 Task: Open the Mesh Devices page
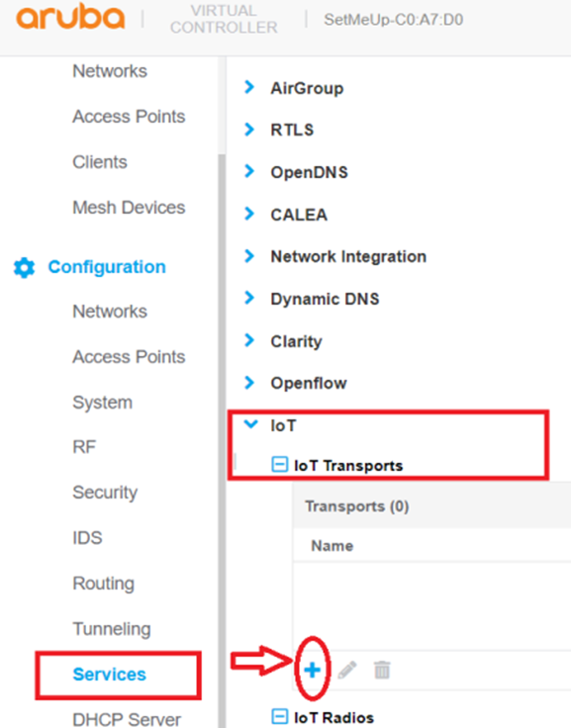(x=129, y=207)
